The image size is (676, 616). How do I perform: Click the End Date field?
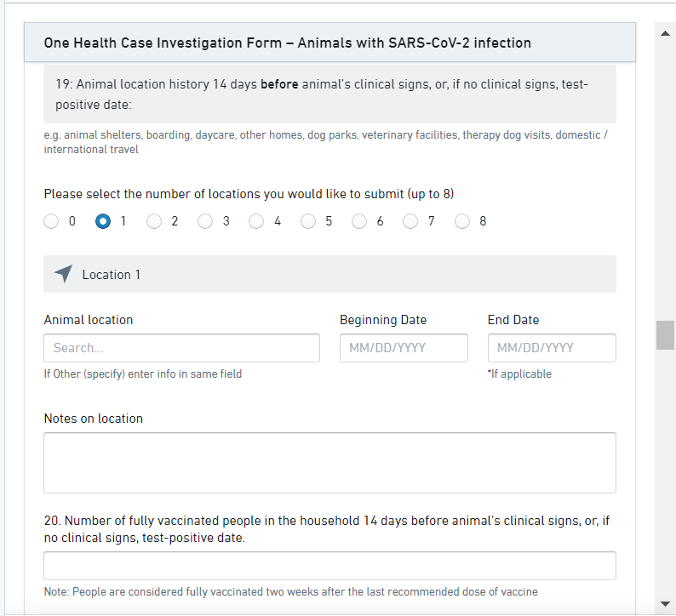(552, 348)
